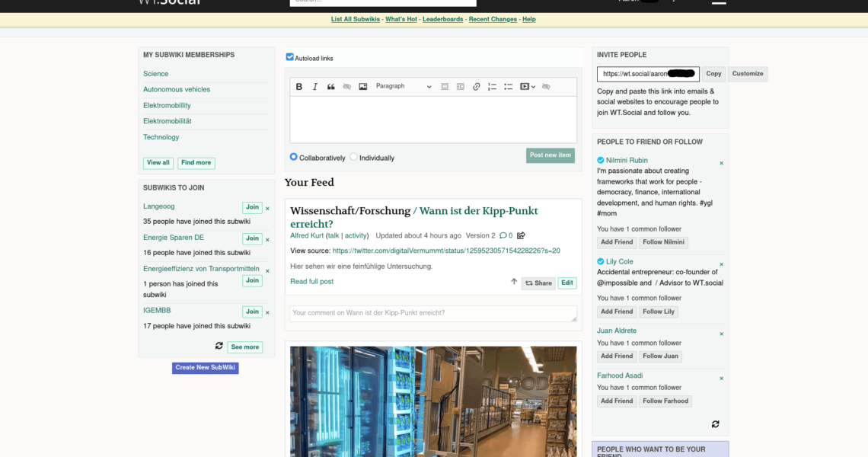This screenshot has width=868, height=457.
Task: Open the Paragraph style dropdown
Action: (403, 87)
